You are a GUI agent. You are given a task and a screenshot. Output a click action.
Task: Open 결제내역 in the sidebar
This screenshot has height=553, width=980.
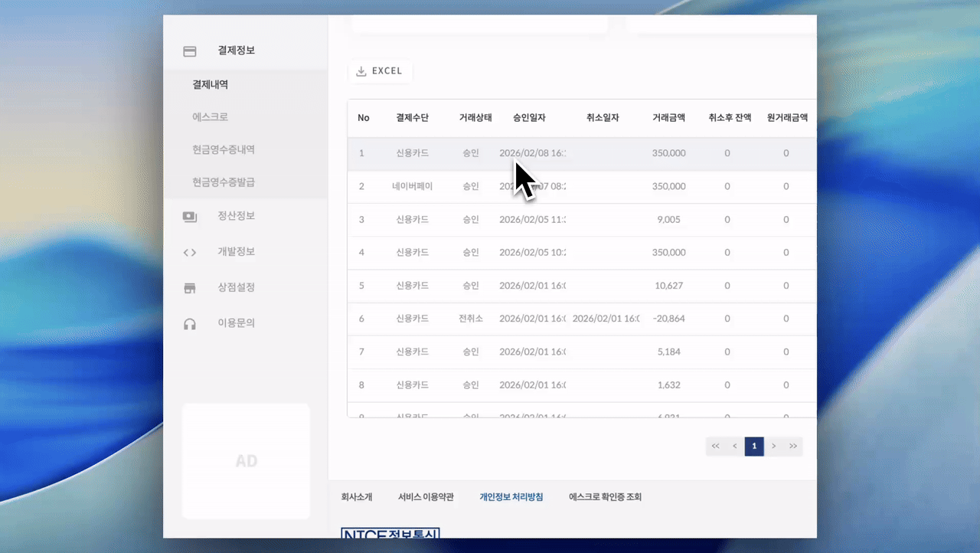pos(210,85)
